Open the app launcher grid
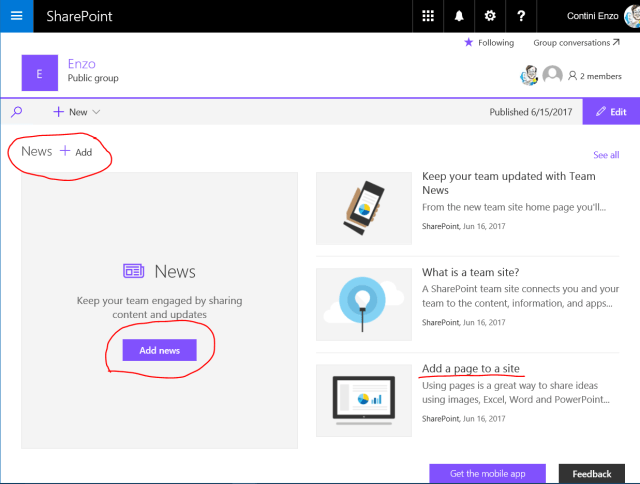 428,16
